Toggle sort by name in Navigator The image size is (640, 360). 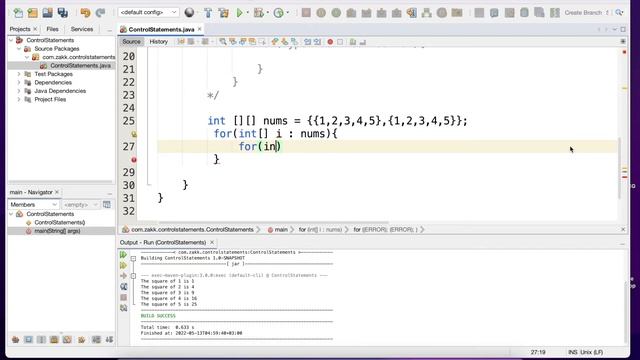click(96, 340)
